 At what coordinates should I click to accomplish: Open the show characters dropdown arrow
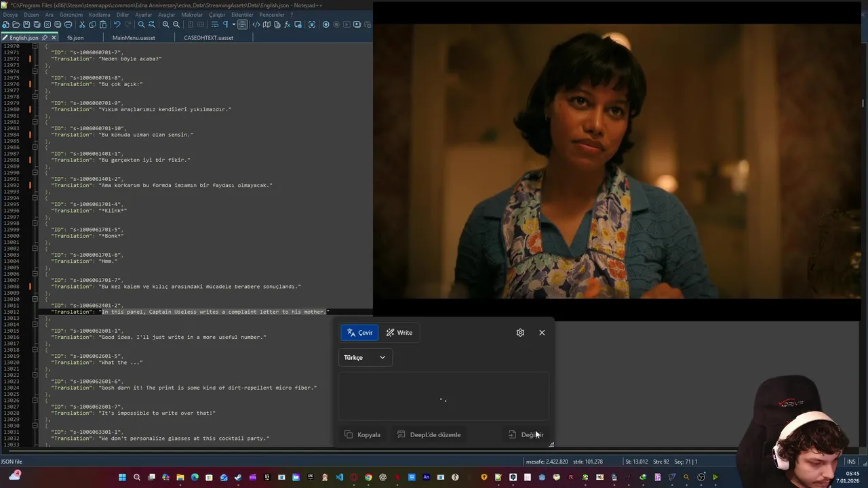(x=234, y=24)
